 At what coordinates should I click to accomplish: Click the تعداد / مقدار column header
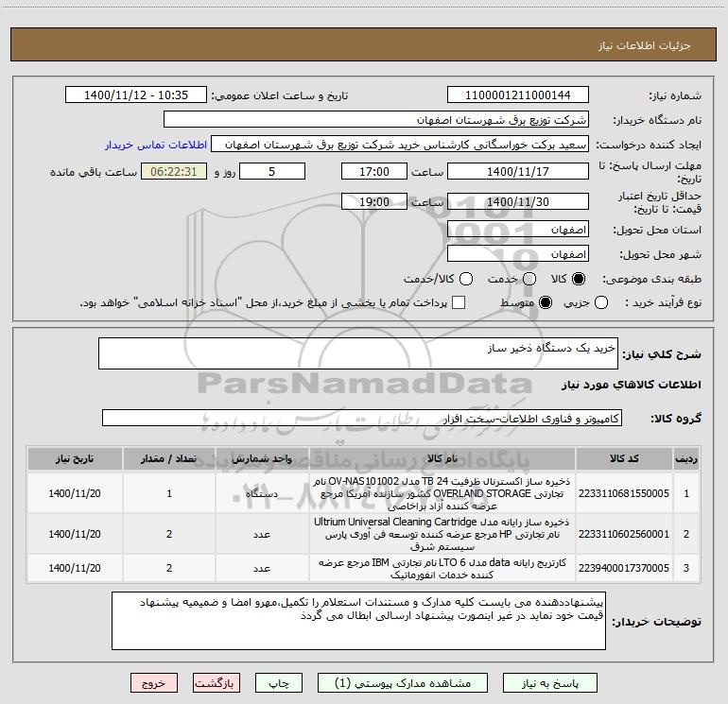coord(169,458)
